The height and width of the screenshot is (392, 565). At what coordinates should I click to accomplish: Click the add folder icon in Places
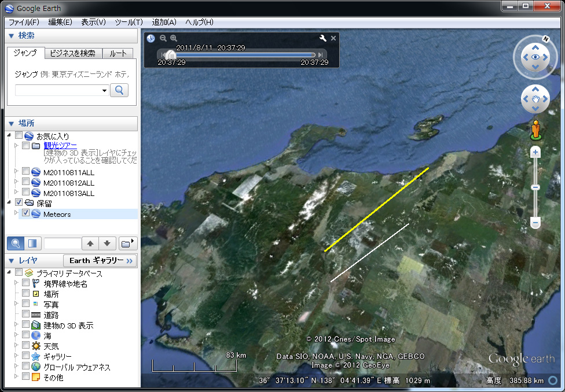(x=126, y=243)
